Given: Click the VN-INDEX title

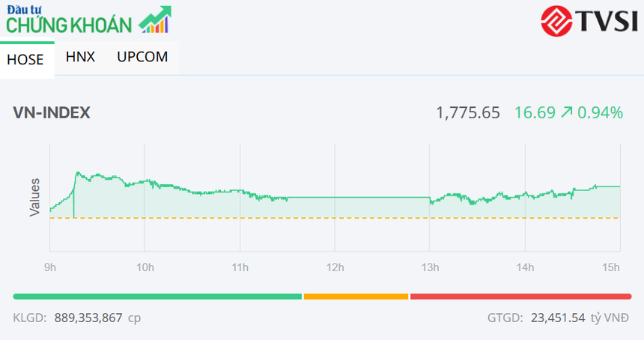Looking at the screenshot, I should (52, 113).
